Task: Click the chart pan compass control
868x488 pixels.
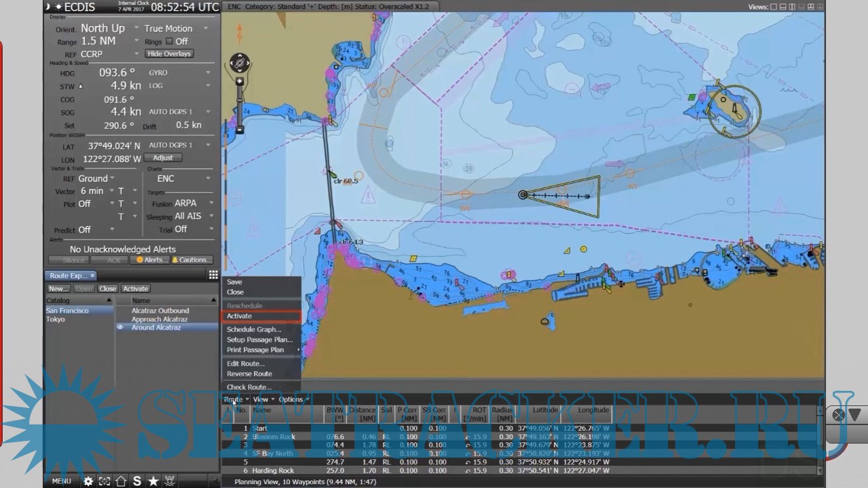Action: [x=240, y=64]
